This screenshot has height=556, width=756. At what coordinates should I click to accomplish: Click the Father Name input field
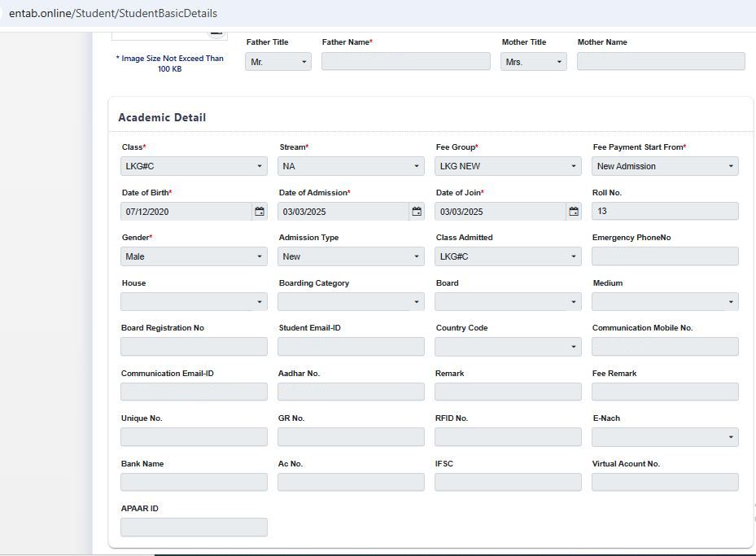[x=405, y=62]
